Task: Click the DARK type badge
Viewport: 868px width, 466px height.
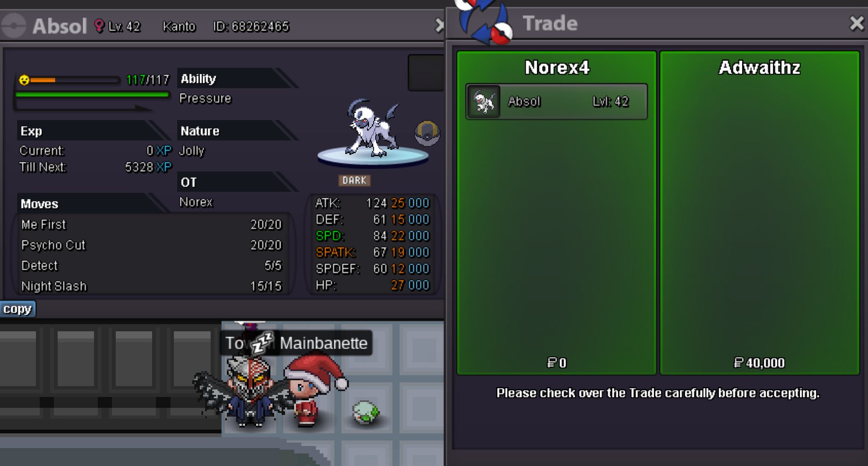Action: coord(354,180)
